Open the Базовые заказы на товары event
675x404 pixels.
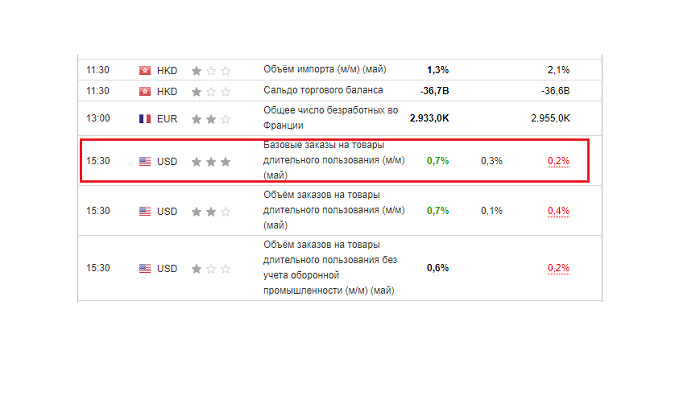click(333, 160)
